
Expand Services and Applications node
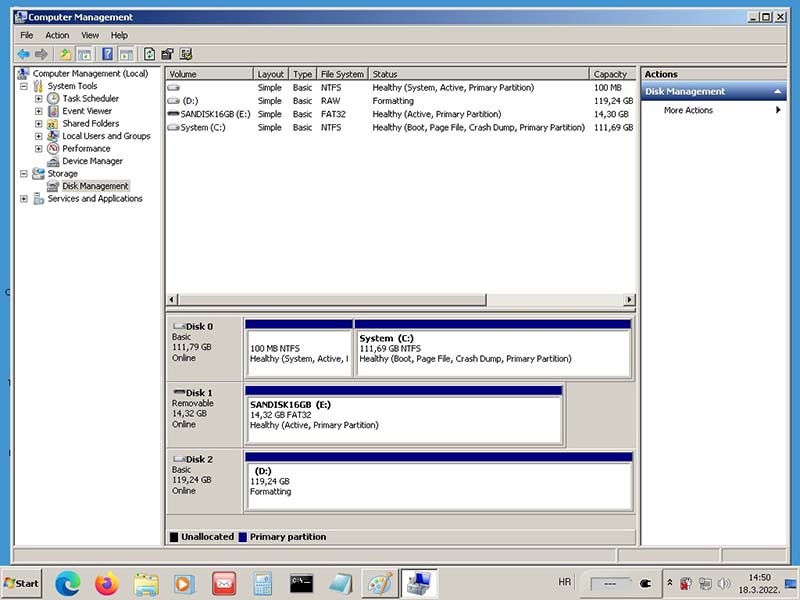(x=24, y=199)
